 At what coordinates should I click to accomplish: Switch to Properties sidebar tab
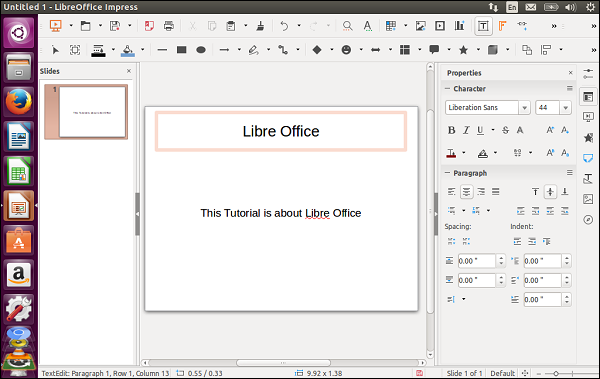(x=588, y=97)
